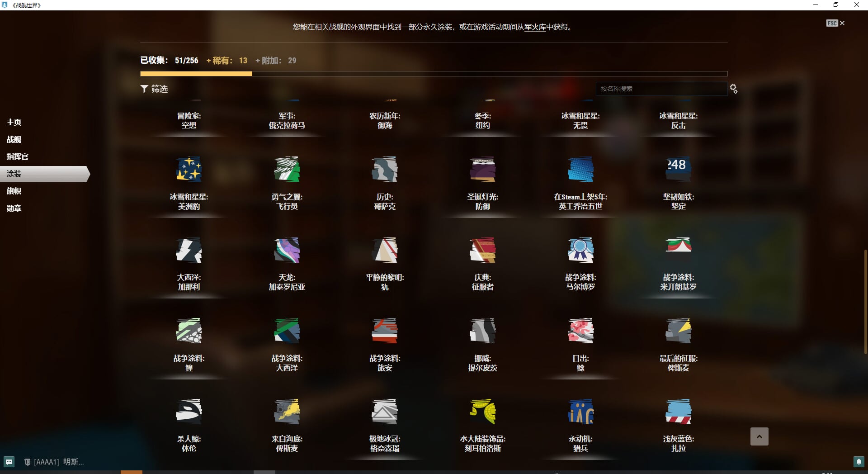Click the 按名称搜索 search field
Screen dimensions: 868x474
click(x=661, y=89)
